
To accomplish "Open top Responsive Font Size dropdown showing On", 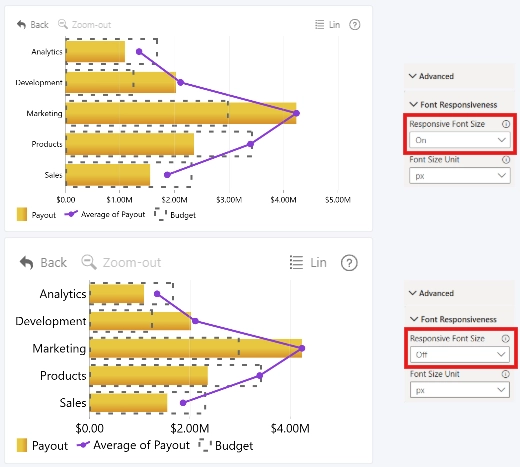I will (x=460, y=140).
